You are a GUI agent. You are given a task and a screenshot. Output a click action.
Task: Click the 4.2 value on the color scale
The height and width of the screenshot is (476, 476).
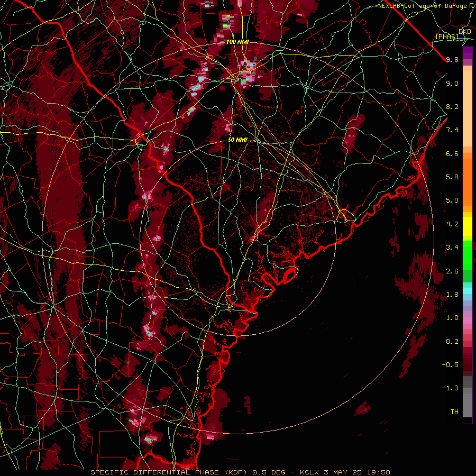click(x=452, y=224)
